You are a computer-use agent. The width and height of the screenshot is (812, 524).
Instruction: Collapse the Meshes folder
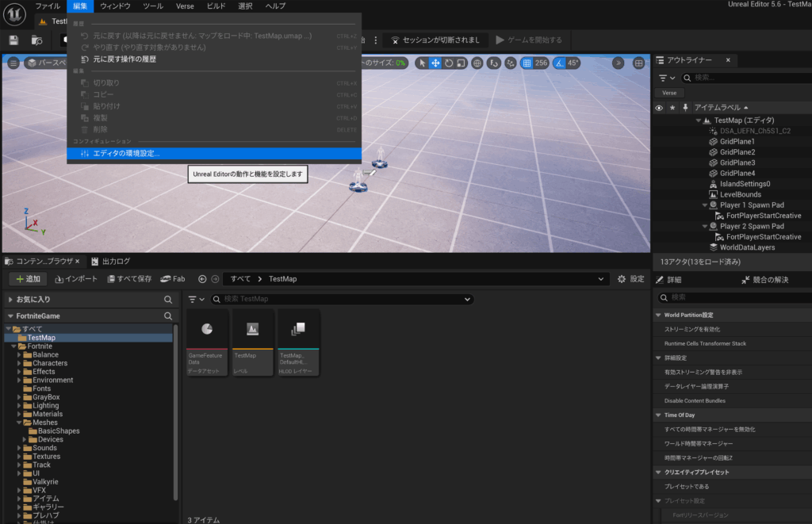(x=19, y=423)
